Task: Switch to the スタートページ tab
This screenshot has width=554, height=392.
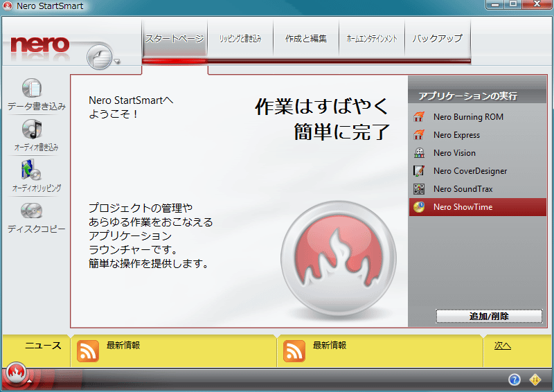Action: click(x=175, y=38)
